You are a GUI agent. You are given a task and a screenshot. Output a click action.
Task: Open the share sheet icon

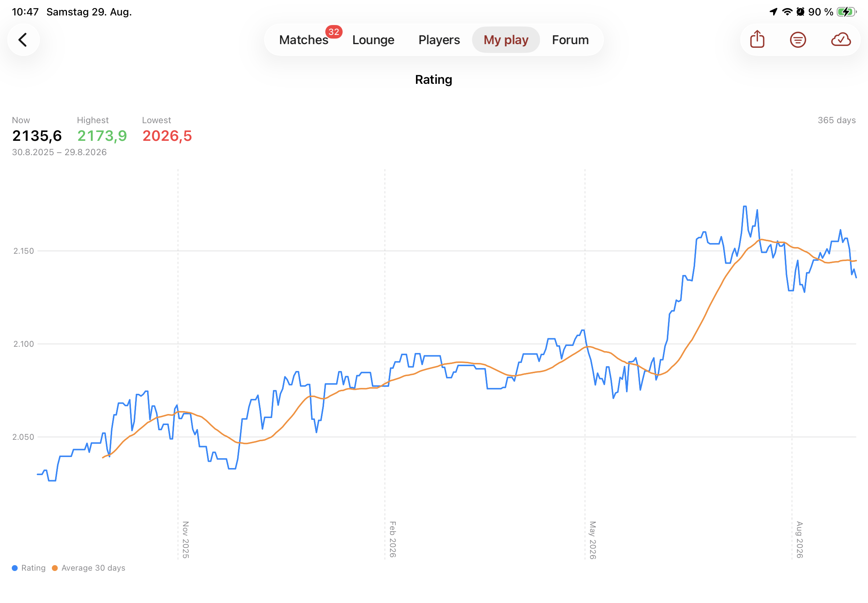click(x=757, y=39)
